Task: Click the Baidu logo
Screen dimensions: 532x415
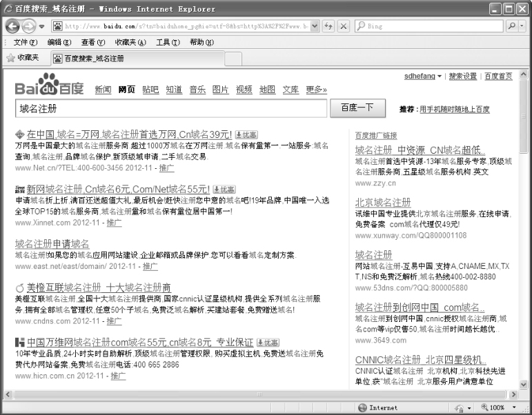Action: point(49,84)
